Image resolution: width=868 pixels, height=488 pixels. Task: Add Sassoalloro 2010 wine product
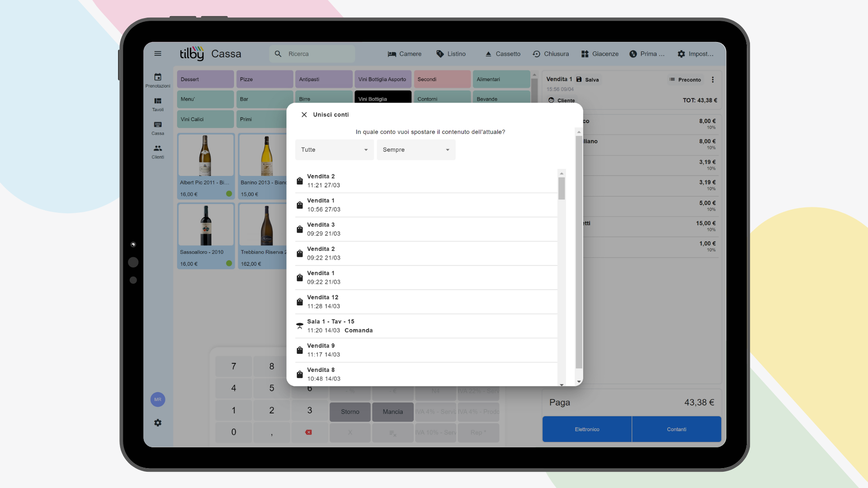click(x=206, y=236)
